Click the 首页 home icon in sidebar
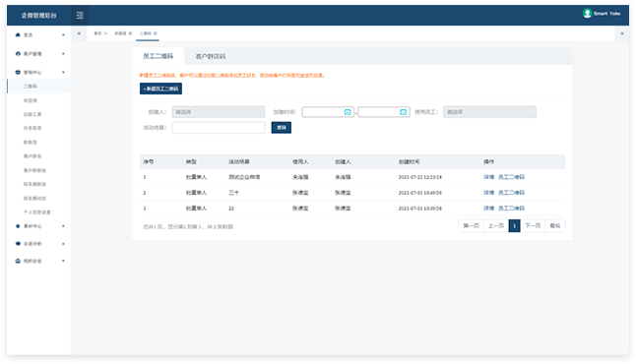This screenshot has width=636, height=364. click(x=18, y=34)
